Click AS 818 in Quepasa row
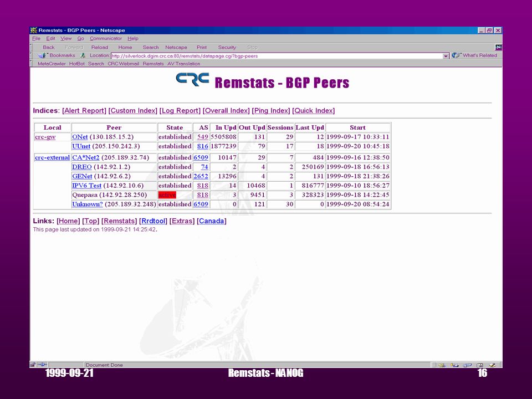This screenshot has height=399, width=532. (x=203, y=195)
